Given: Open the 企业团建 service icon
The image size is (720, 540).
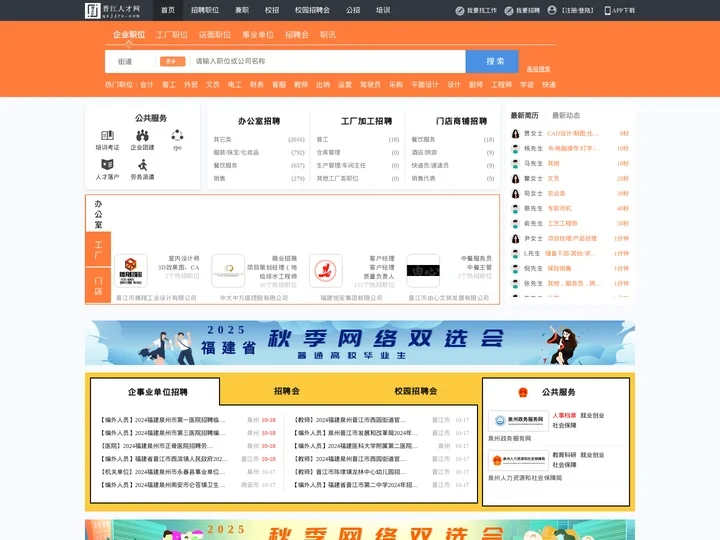Looking at the screenshot, I should [x=142, y=135].
